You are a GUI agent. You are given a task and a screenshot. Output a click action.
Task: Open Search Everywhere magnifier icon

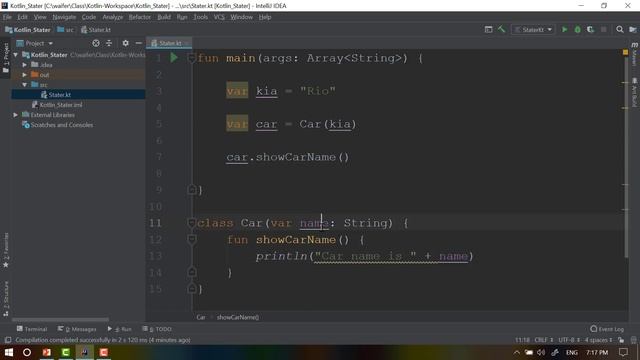coord(620,29)
